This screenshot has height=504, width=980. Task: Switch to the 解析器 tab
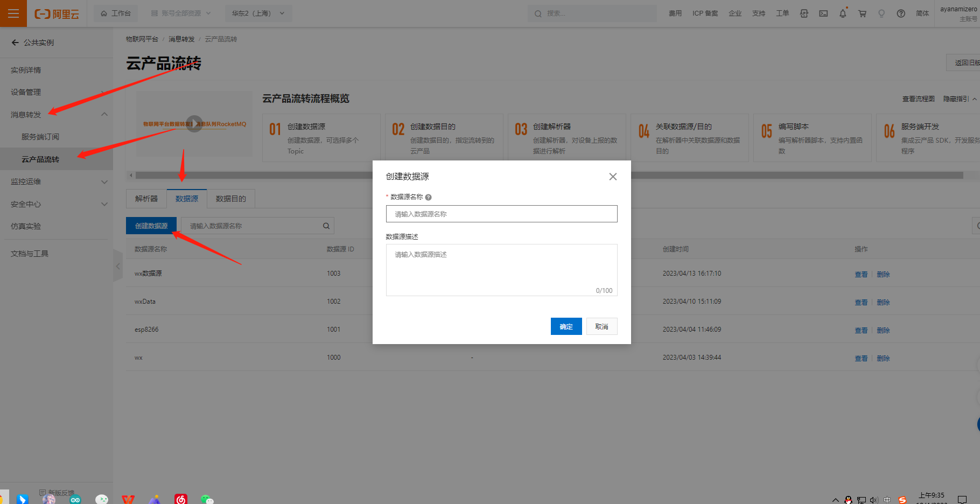tap(146, 199)
